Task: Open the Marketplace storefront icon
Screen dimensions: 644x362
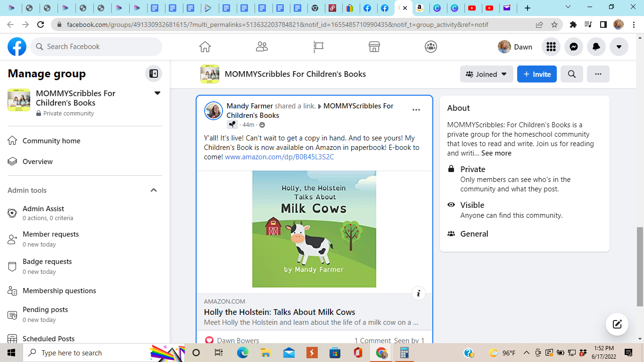Action: point(374,47)
